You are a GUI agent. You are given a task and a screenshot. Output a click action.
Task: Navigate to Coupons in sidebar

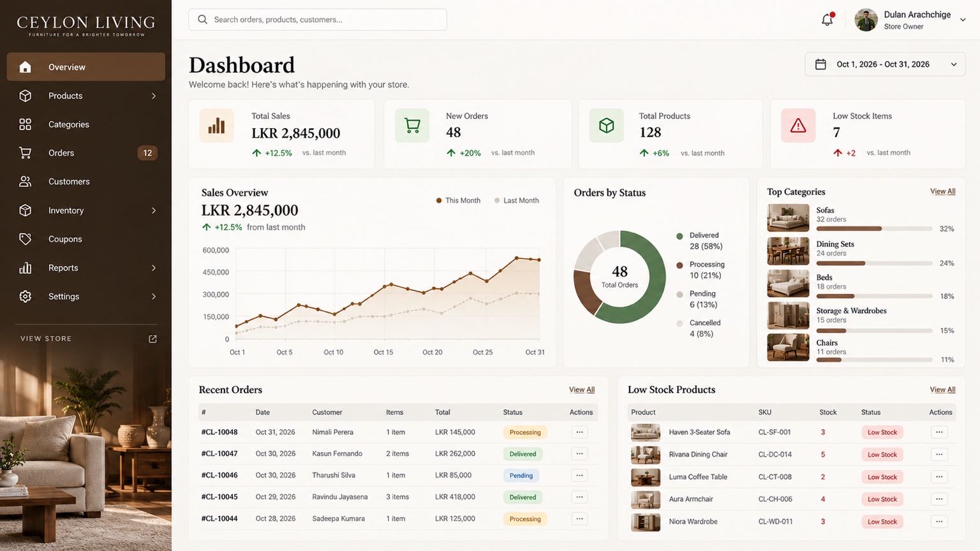click(85, 239)
